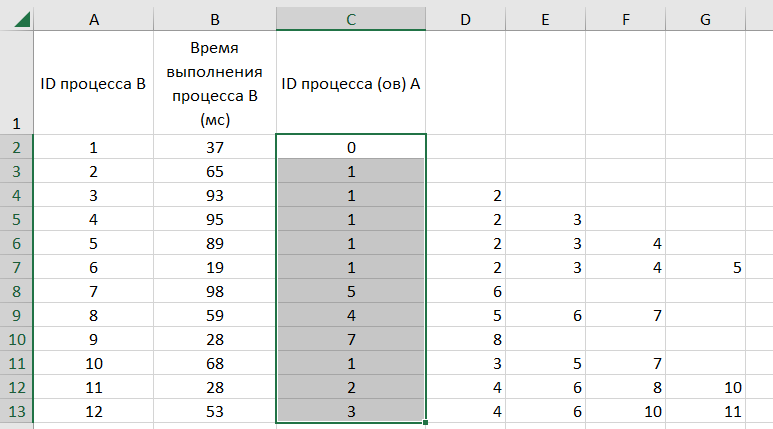Select column F header
The width and height of the screenshot is (773, 429).
625,17
